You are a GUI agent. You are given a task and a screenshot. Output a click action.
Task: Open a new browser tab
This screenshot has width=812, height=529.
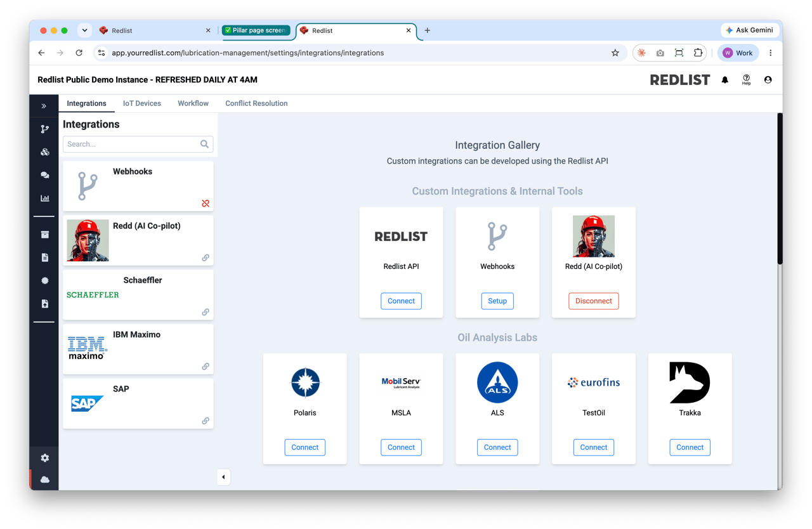pyautogui.click(x=428, y=30)
